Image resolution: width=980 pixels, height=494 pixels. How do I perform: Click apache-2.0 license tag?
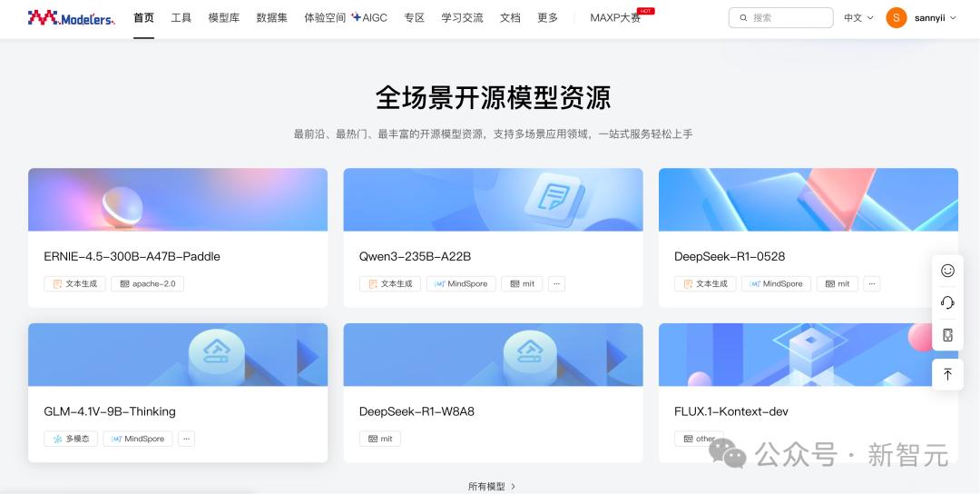point(148,284)
